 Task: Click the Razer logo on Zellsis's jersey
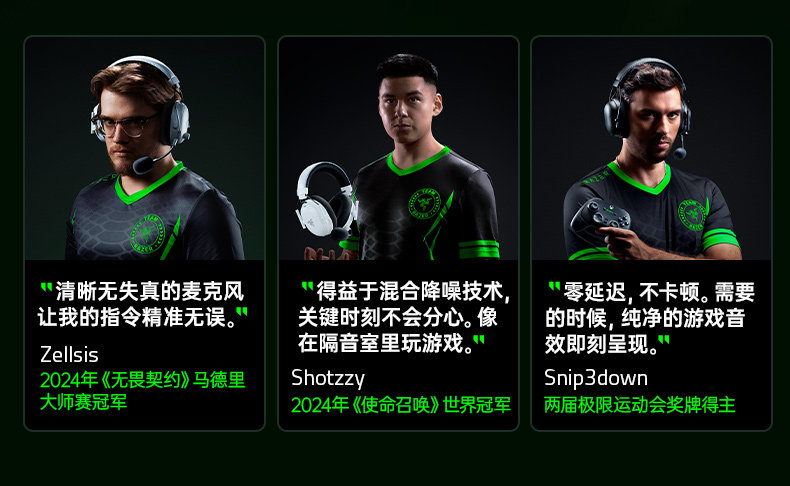pyautogui.click(x=147, y=235)
